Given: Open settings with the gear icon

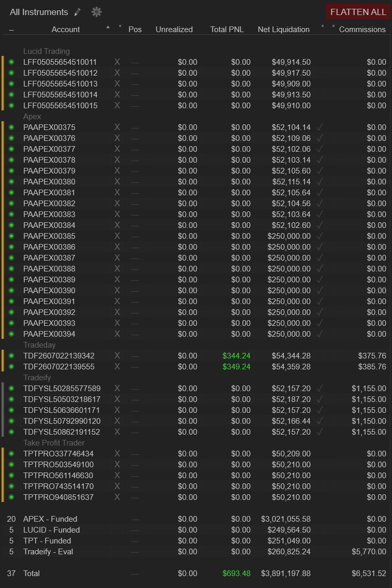Looking at the screenshot, I should 96,12.
